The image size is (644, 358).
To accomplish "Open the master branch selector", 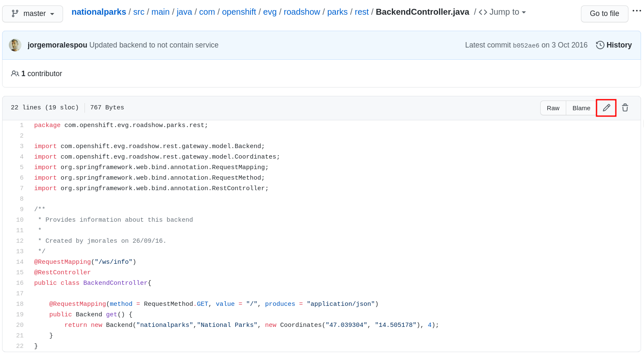I will point(32,13).
